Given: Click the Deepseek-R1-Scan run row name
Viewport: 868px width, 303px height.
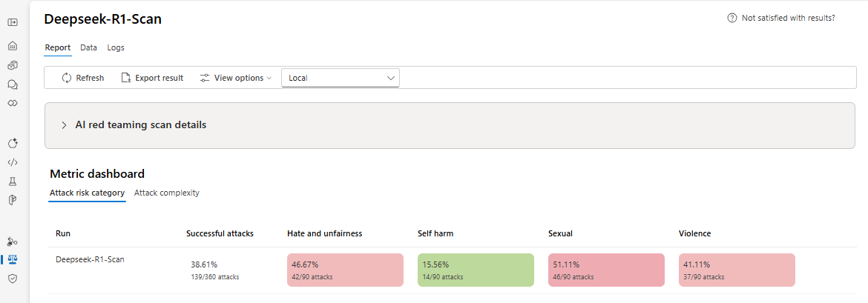Looking at the screenshot, I should coord(91,260).
